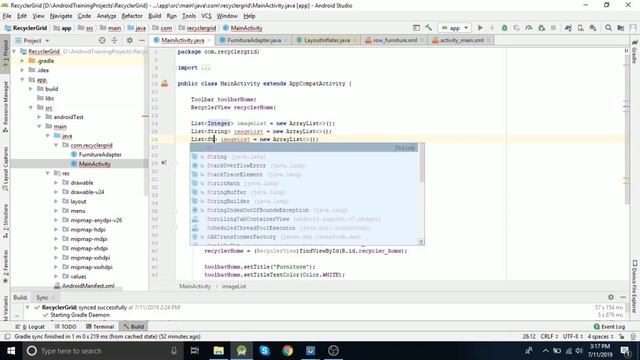Click the Task View taskbar icon
640x360 pixels.
tap(195, 351)
